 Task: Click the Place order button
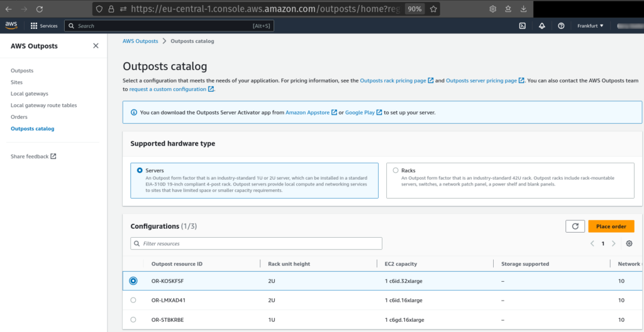pos(611,226)
